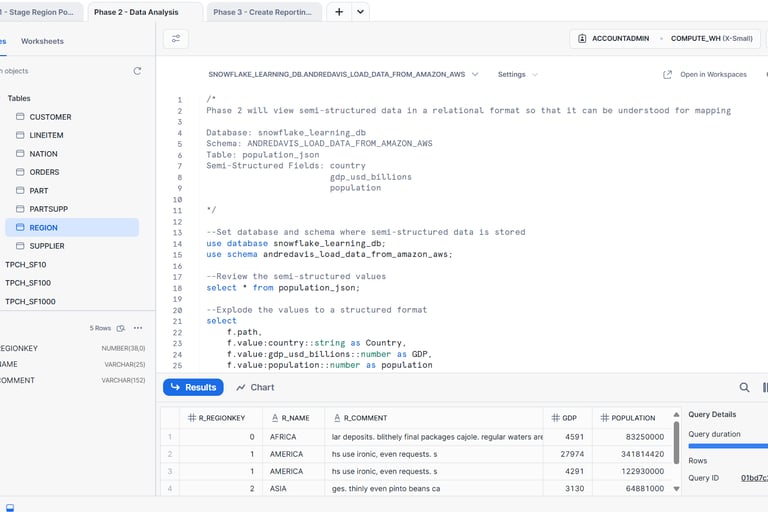Click the Open in Workspaces external icon
Screen dimensions: 768x512
(667, 74)
